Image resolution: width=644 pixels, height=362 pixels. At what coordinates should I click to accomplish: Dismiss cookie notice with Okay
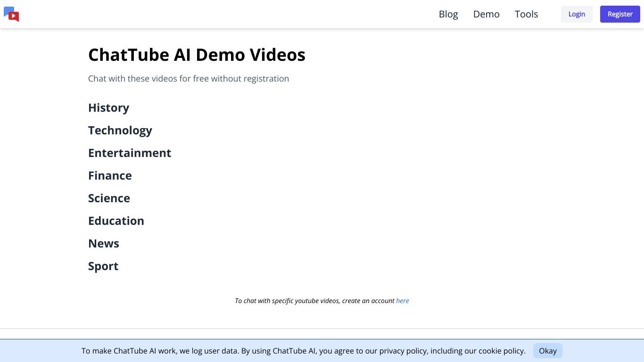pyautogui.click(x=548, y=351)
